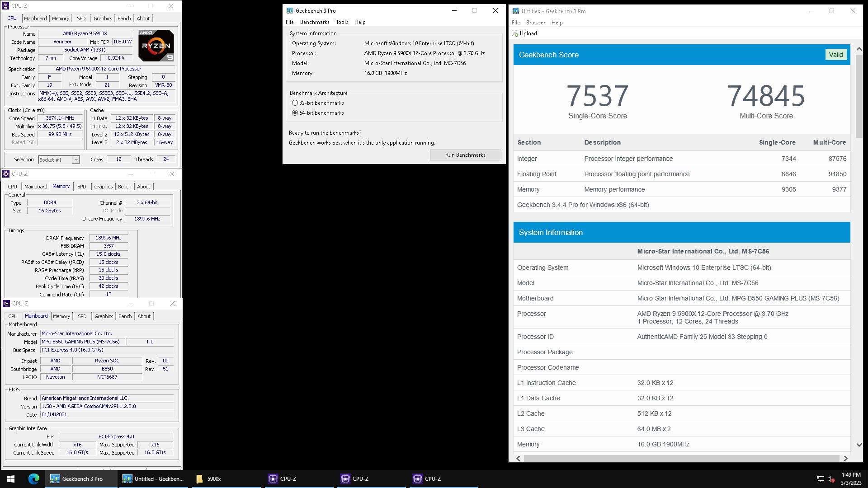The height and width of the screenshot is (488, 868).
Task: Launch Microsoft Edge from the taskbar
Action: 34,479
